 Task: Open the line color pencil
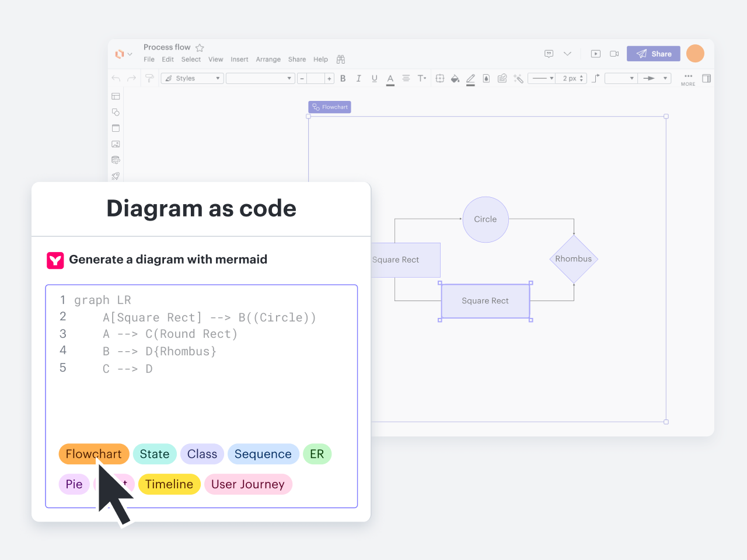[x=470, y=79]
